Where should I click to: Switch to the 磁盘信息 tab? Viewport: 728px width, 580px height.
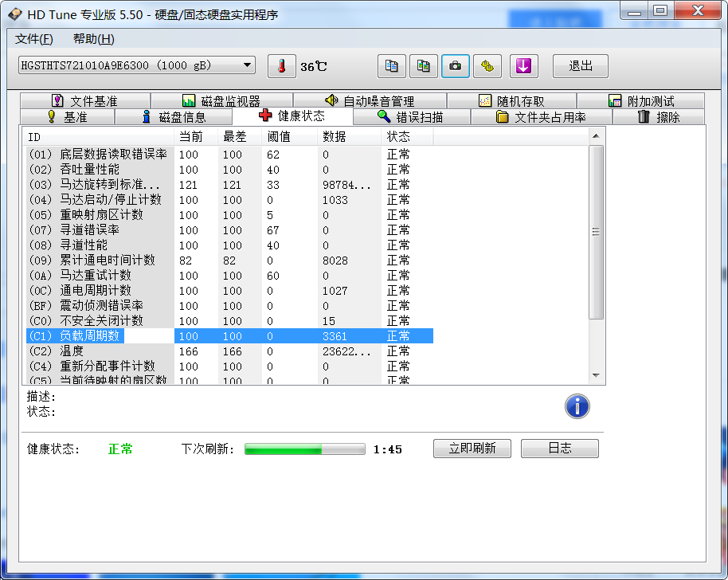pos(174,116)
